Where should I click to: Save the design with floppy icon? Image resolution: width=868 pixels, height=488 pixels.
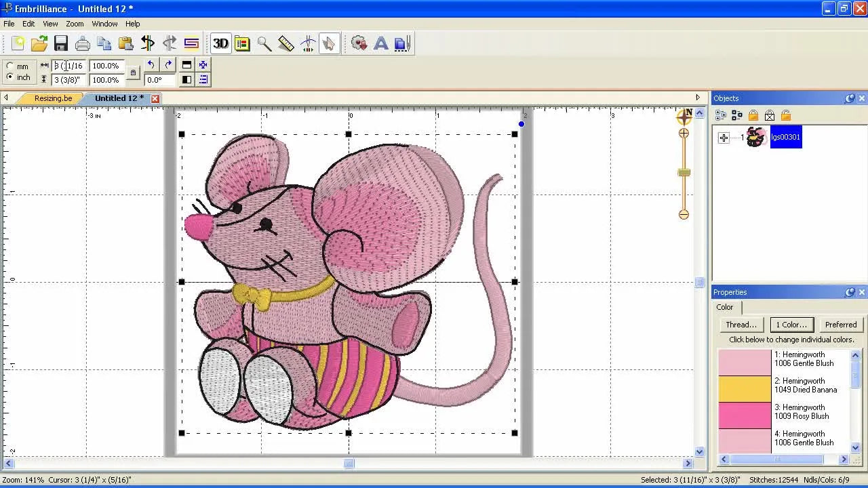pyautogui.click(x=61, y=44)
